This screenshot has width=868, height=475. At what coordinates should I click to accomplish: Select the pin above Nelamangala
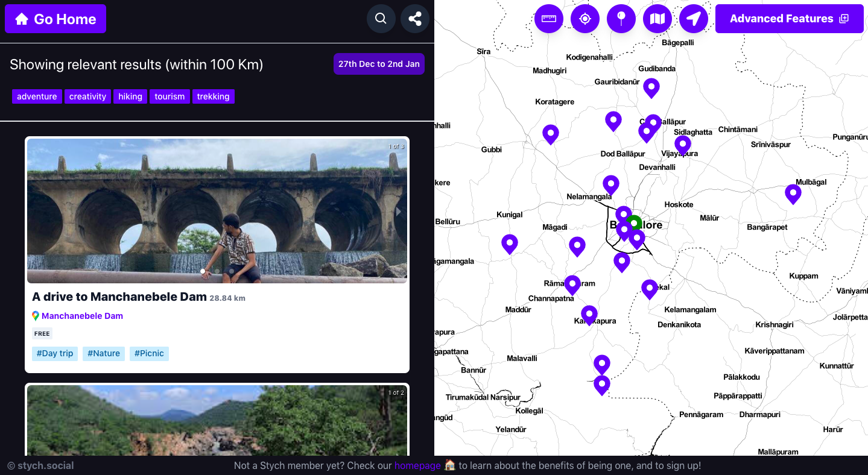(x=611, y=185)
